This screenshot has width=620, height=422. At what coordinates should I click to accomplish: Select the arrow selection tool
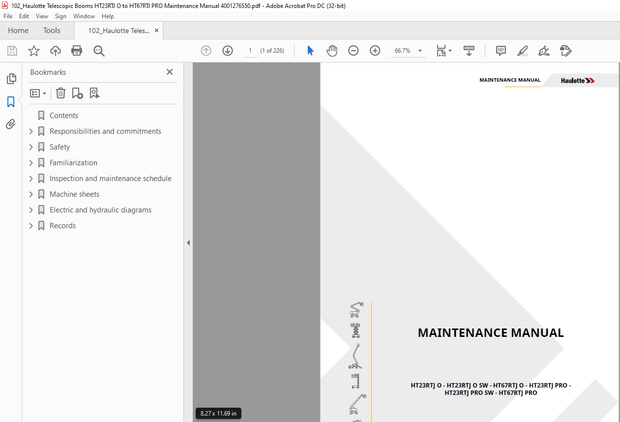[x=310, y=51]
